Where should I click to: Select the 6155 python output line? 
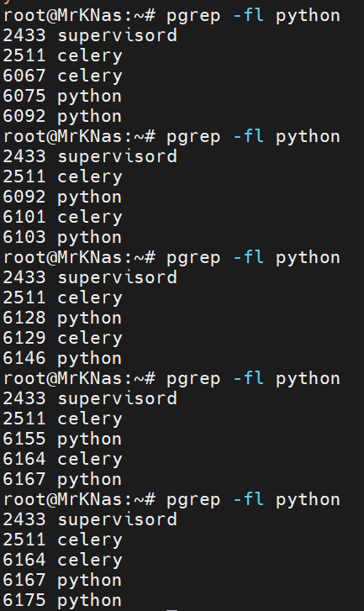(x=62, y=440)
